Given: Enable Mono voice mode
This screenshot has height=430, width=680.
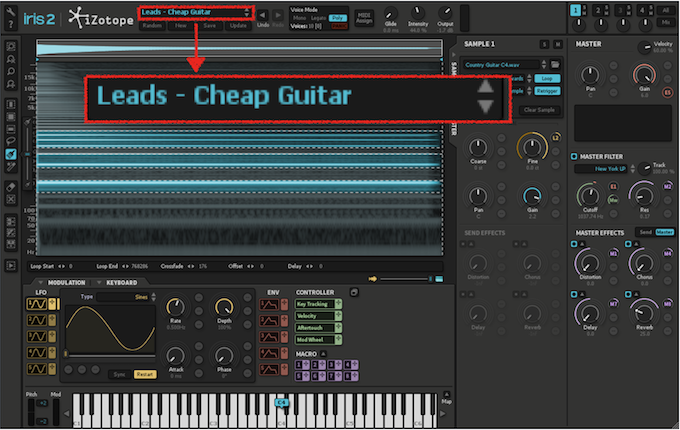Looking at the screenshot, I should (299, 18).
